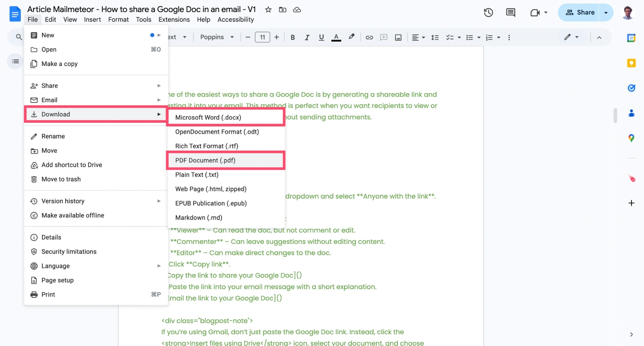Open Google Calendar from the side panel
The image size is (644, 346).
pos(631,38)
